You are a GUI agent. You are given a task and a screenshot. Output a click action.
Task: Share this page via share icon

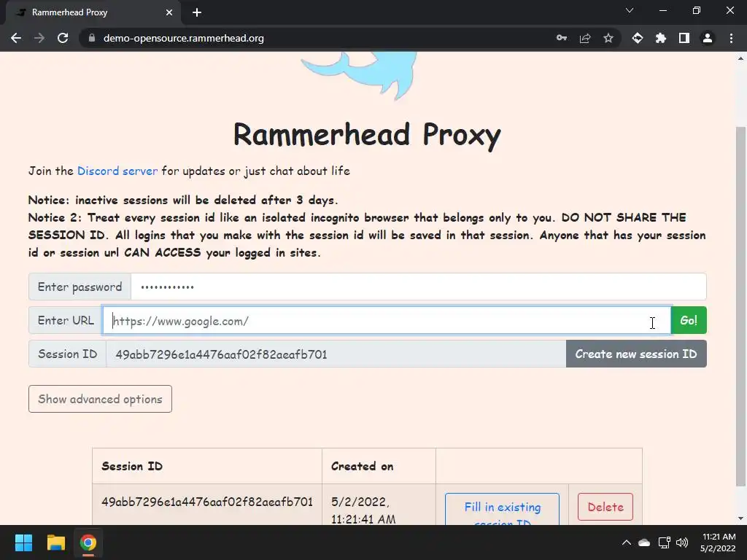click(585, 38)
